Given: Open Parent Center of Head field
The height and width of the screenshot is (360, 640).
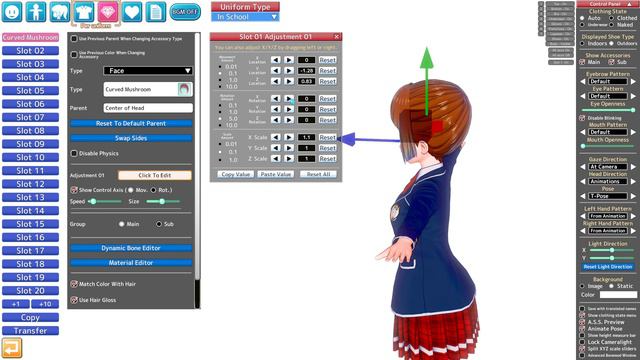Looking at the screenshot, I should (148, 108).
